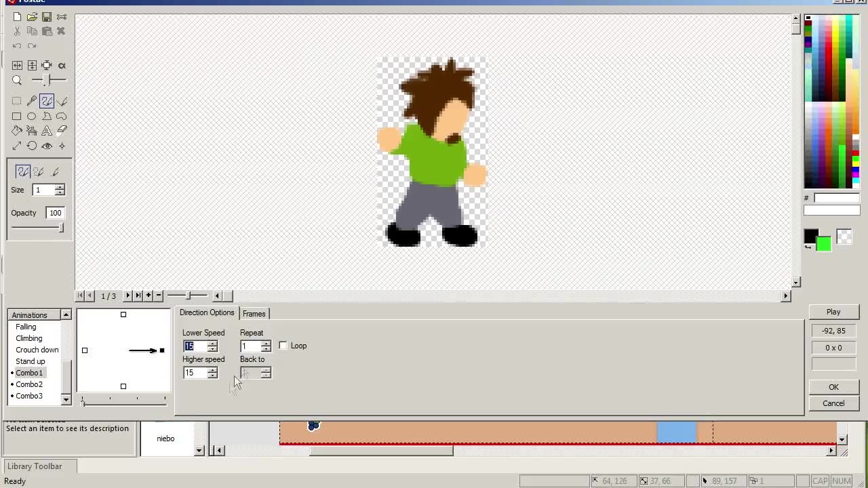Viewport: 868px width, 488px height.
Task: Enable the Loop checkbox
Action: [283, 346]
